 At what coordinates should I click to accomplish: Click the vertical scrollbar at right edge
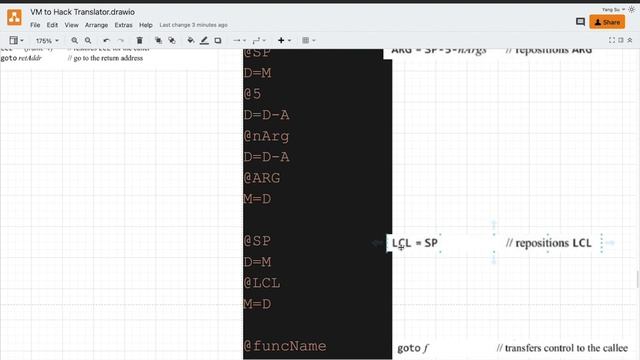point(638,280)
